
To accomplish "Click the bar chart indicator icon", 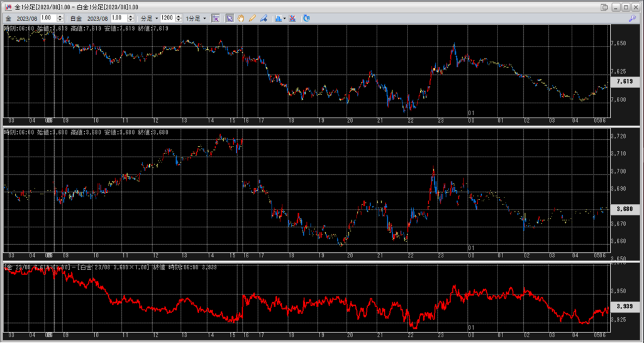I will pos(278,18).
